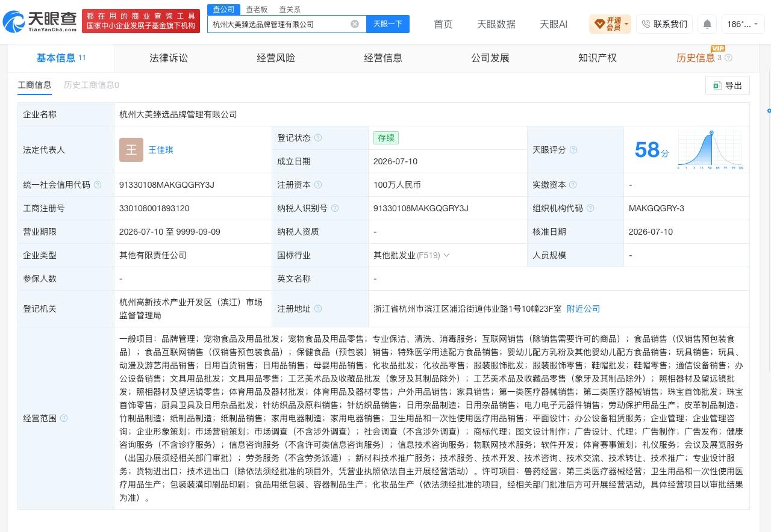Click the 其他有限责任公司 company type value
Screen dimensions: 771x532
pyautogui.click(x=153, y=255)
